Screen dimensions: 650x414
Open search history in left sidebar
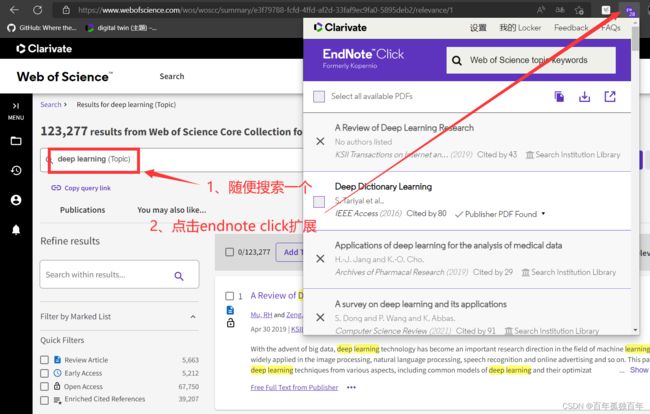[15, 170]
